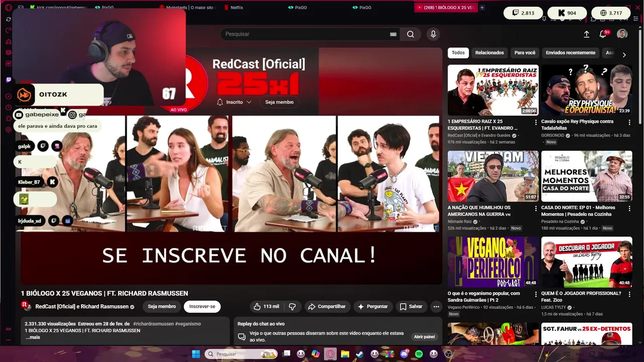
Task: Open a new browser tab with plus
Action: (482, 8)
